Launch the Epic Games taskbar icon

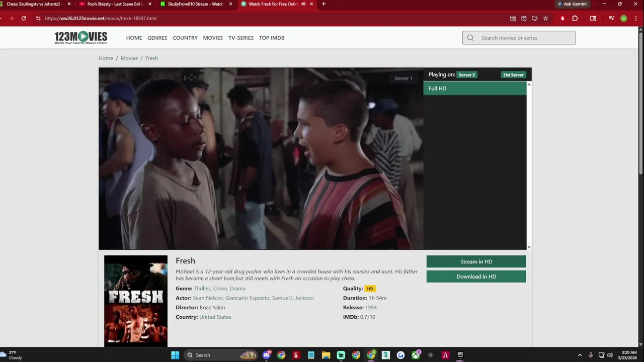point(460,355)
